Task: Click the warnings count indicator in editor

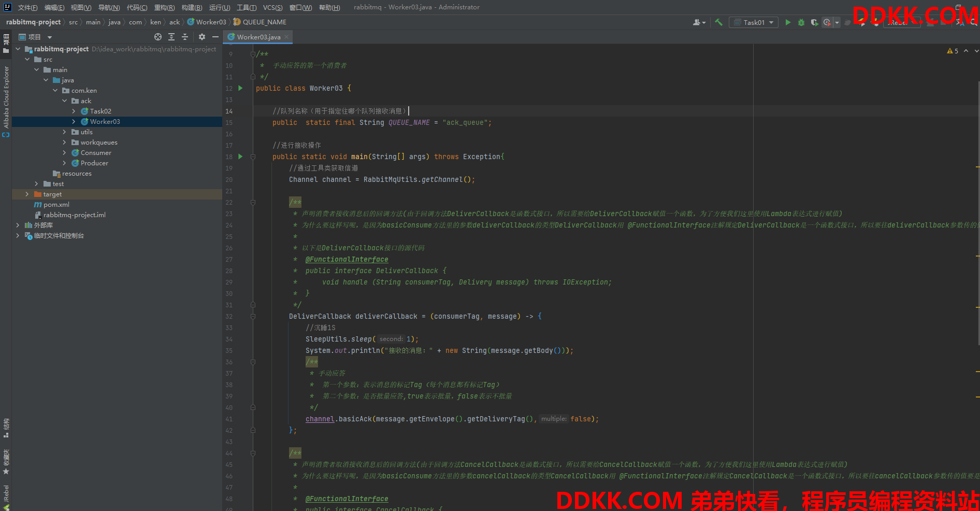Action: 953,51
